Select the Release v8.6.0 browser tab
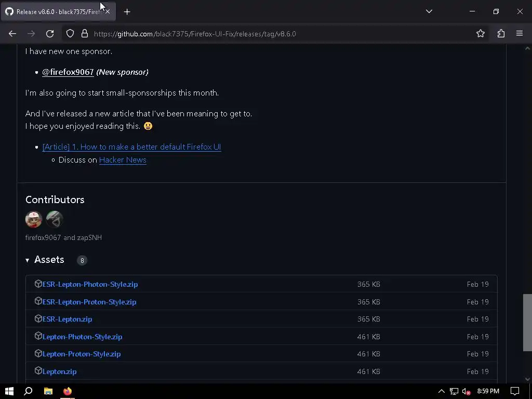Image resolution: width=532 pixels, height=399 pixels. coord(58,11)
